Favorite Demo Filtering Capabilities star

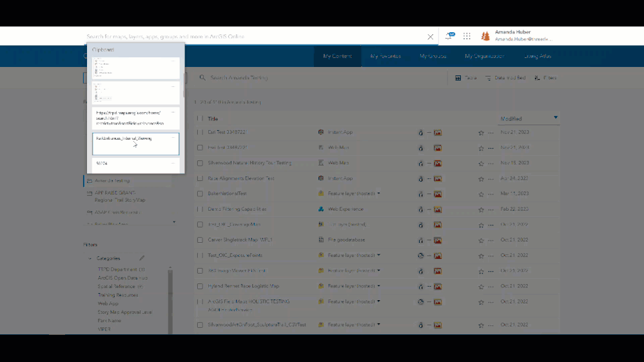[x=481, y=210]
